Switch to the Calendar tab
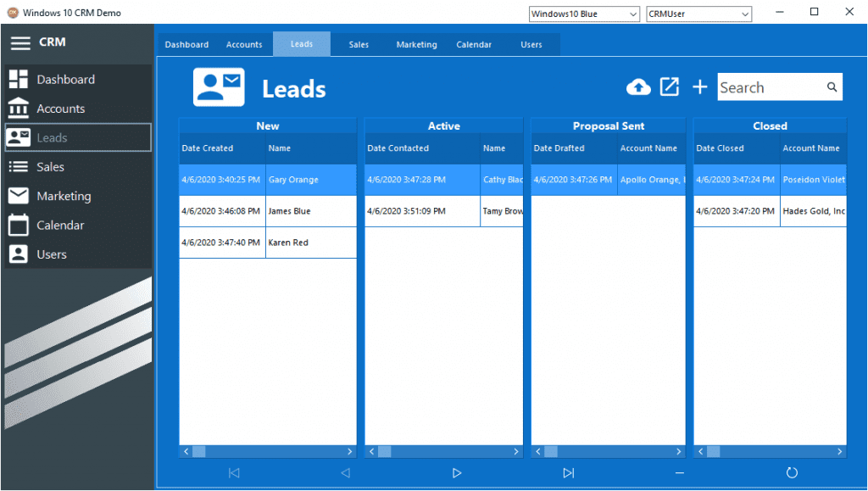Viewport: 868px width, 491px height. point(474,44)
